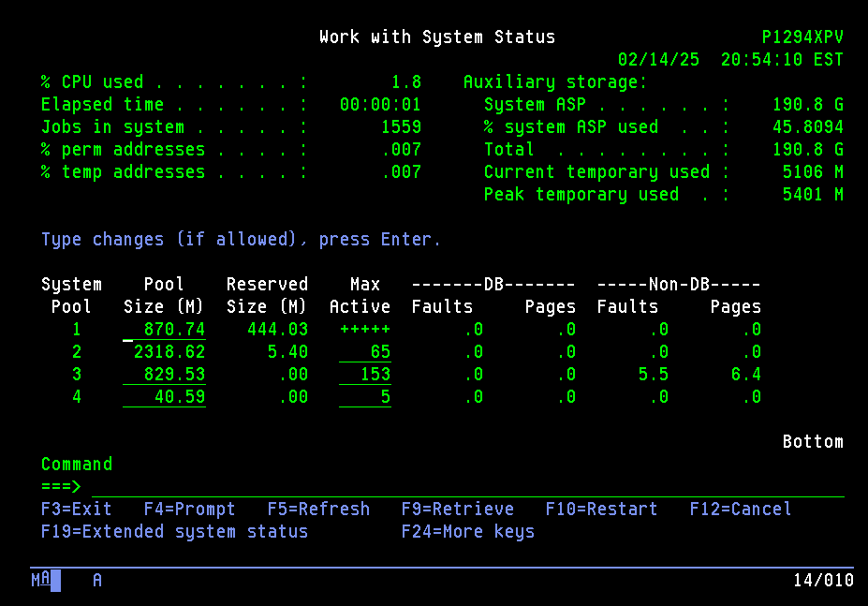Focus the Max Active field for pool 4
The height and width of the screenshot is (606, 868).
point(365,397)
